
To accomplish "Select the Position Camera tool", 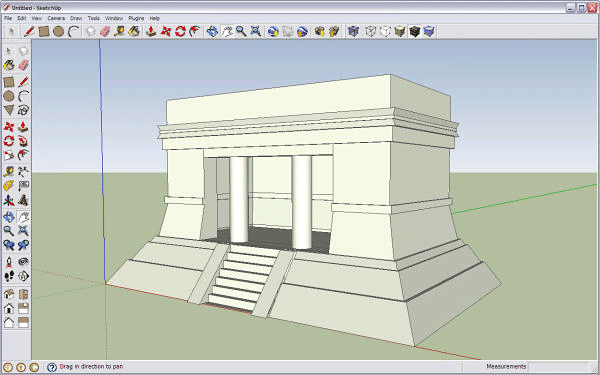I will (x=9, y=261).
